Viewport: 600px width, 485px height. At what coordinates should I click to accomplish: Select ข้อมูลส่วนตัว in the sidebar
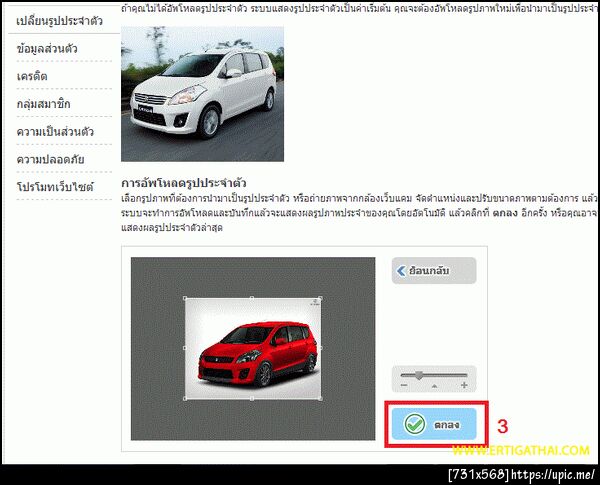47,49
